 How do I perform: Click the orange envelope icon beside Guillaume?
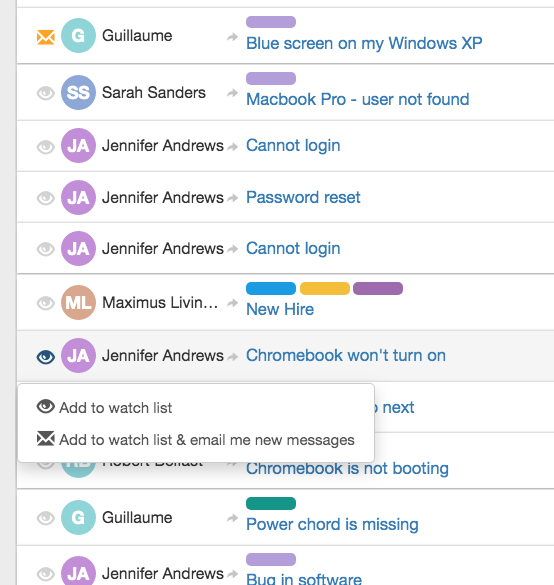point(46,37)
